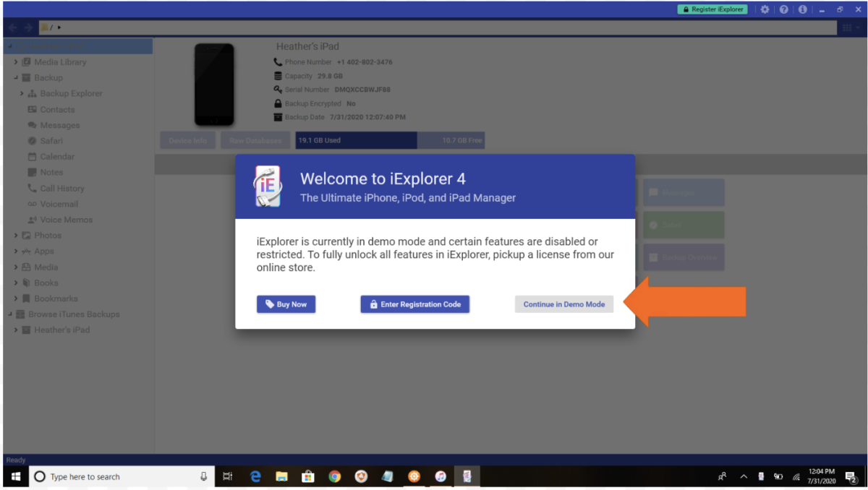The image size is (868, 490).
Task: Click the green Register iExplorer button
Action: tap(712, 9)
